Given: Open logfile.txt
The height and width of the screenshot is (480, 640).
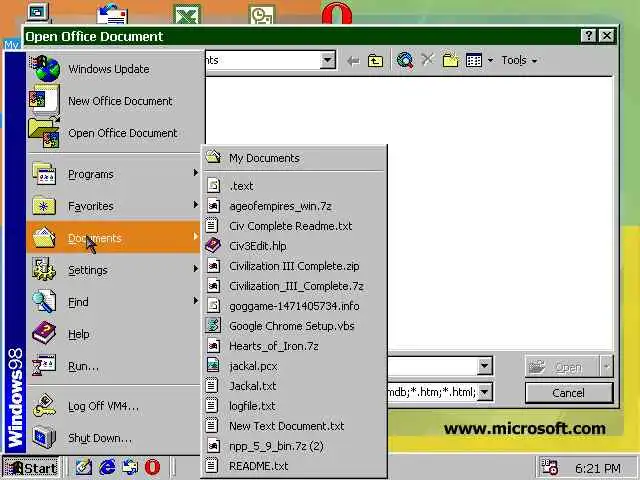Looking at the screenshot, I should 294,406.
